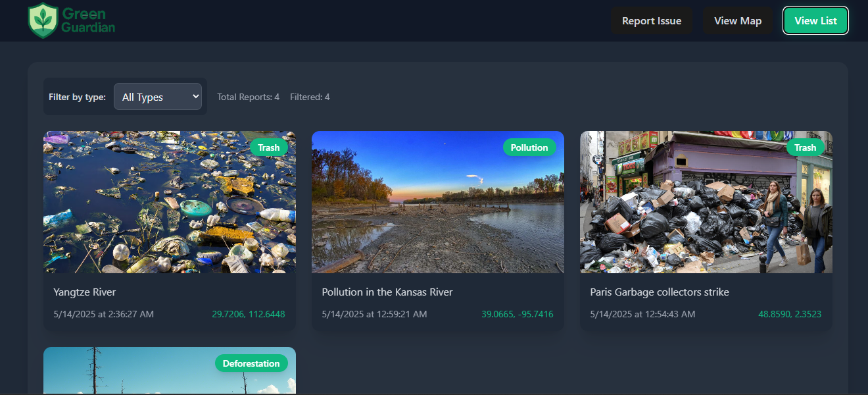Open the Yangtze River trash photo
The height and width of the screenshot is (395, 868).
(170, 202)
